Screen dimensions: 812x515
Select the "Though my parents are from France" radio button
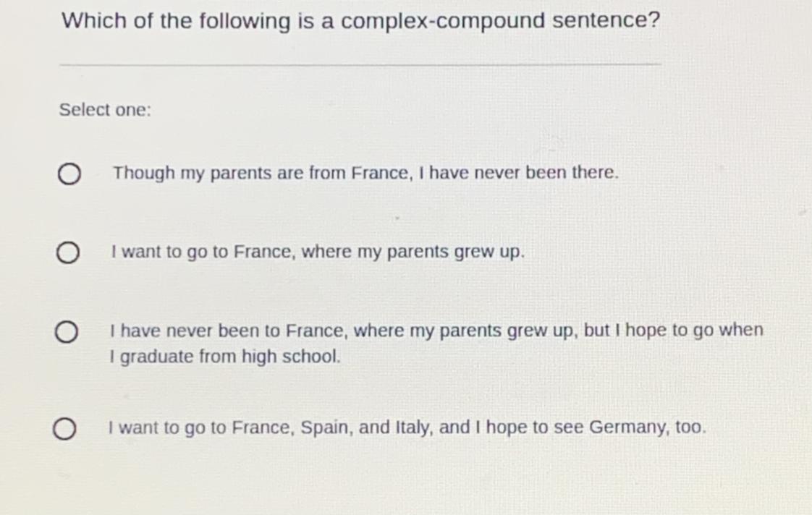pyautogui.click(x=69, y=175)
